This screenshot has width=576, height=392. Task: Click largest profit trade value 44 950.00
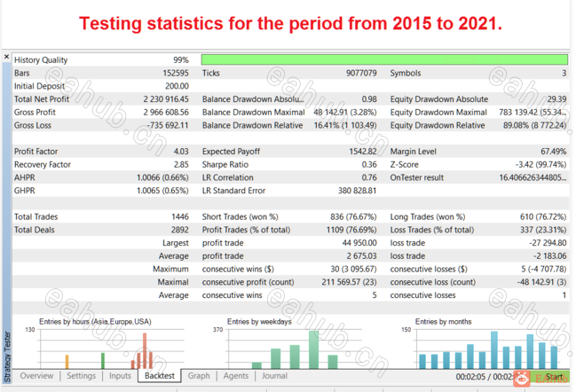(359, 243)
